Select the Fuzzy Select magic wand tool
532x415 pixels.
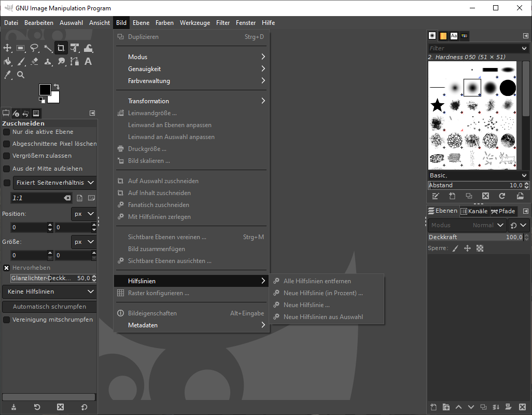click(x=48, y=48)
